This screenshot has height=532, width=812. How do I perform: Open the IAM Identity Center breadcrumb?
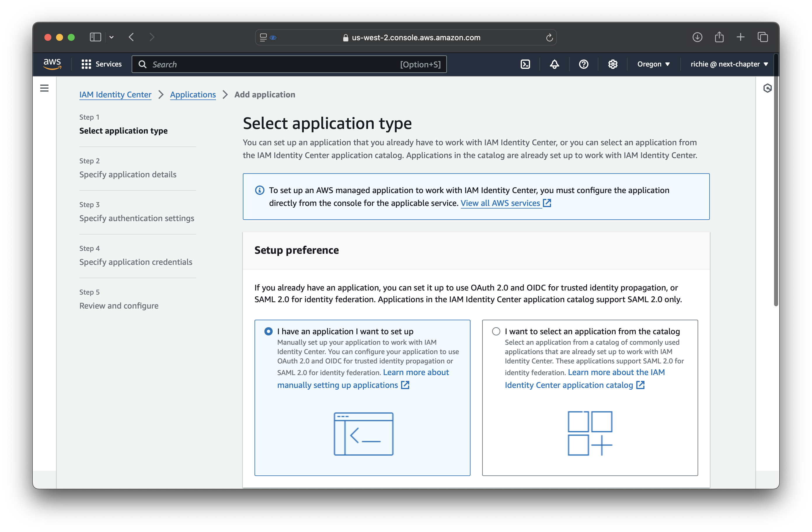[115, 94]
